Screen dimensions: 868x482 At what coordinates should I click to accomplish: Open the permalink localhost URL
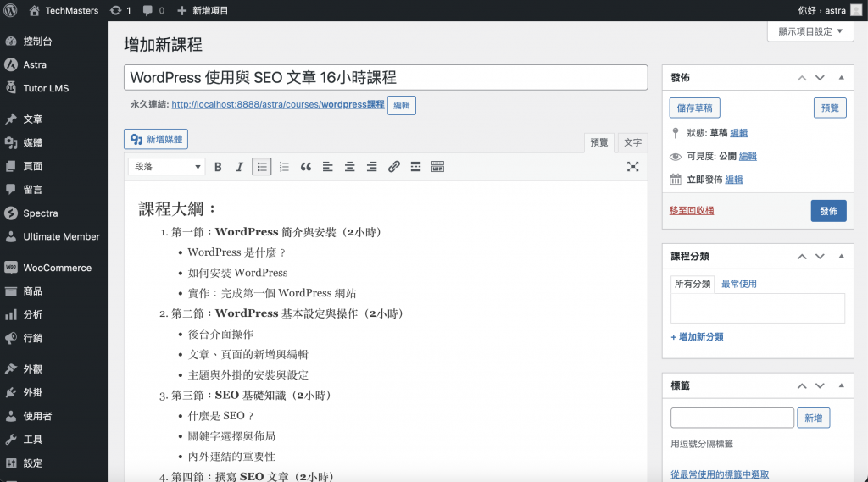[278, 104]
